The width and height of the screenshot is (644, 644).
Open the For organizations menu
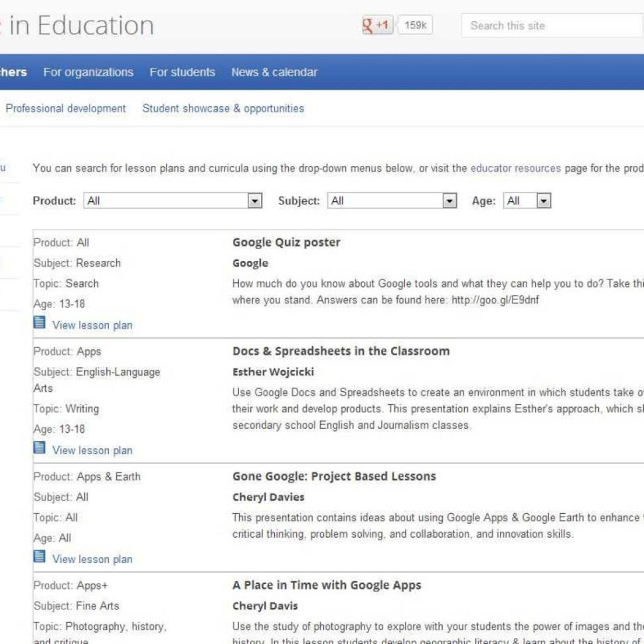tap(88, 72)
